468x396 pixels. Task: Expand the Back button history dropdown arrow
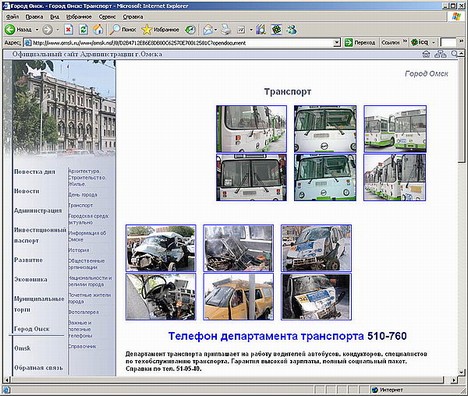click(x=37, y=30)
